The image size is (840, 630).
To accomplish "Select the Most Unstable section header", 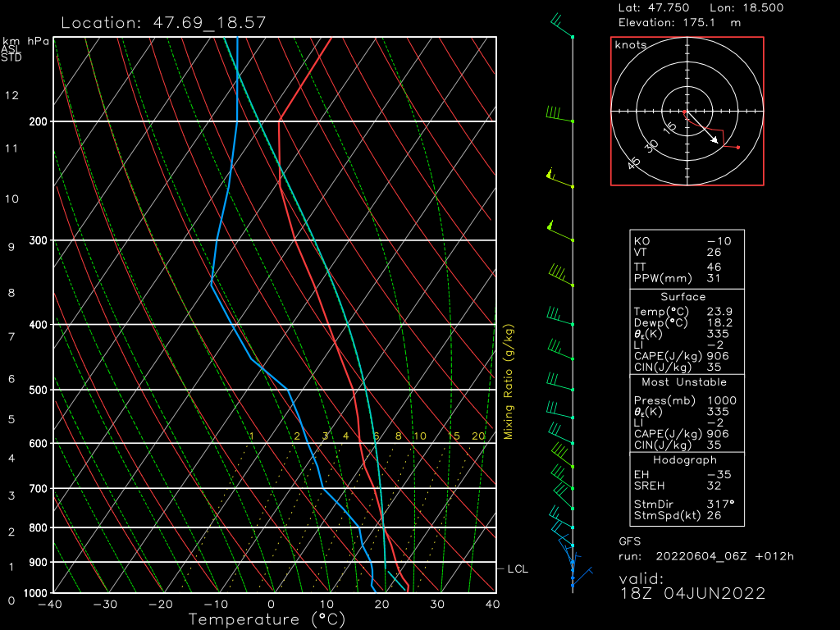I will 682,382.
